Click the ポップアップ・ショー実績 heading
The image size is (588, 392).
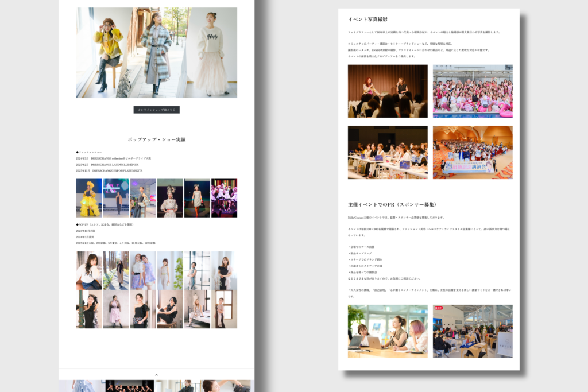point(156,139)
